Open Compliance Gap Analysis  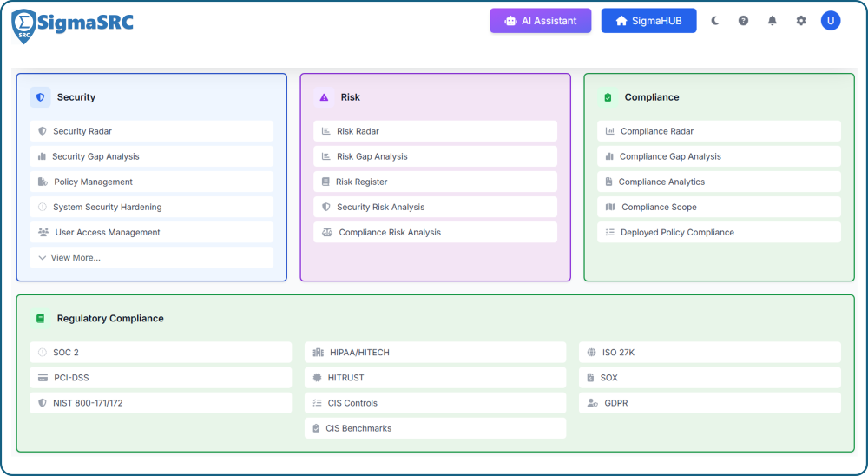[719, 157]
